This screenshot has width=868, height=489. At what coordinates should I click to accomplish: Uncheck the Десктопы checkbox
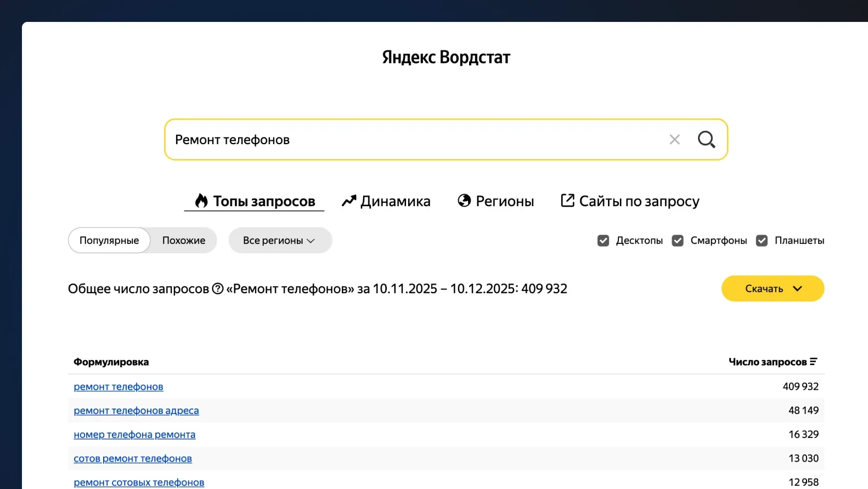603,241
